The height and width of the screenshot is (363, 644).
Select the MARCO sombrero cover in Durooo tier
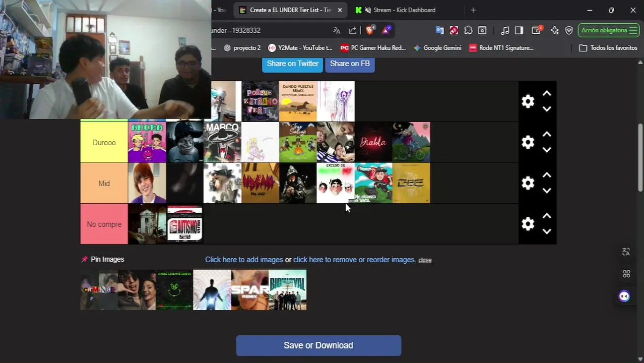222,142
